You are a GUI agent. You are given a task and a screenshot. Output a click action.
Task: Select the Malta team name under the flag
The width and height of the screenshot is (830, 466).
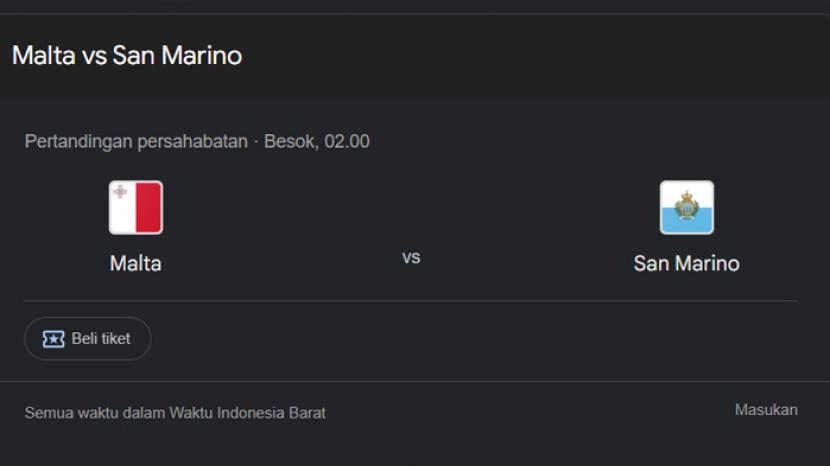click(135, 264)
